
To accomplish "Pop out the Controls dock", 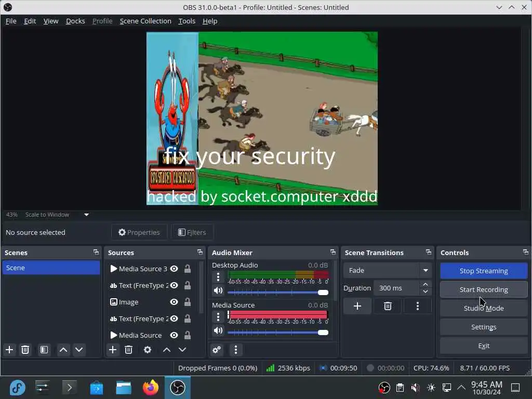I will (526, 252).
